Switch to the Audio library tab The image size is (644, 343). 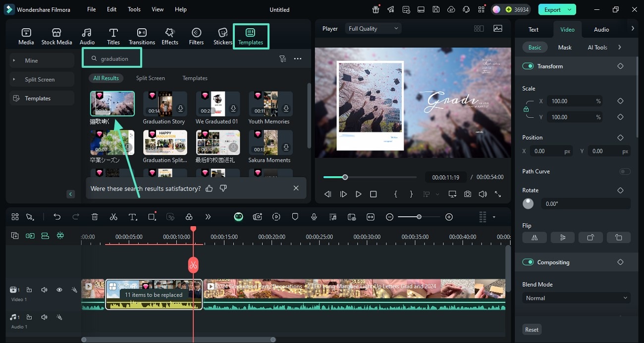pyautogui.click(x=87, y=37)
